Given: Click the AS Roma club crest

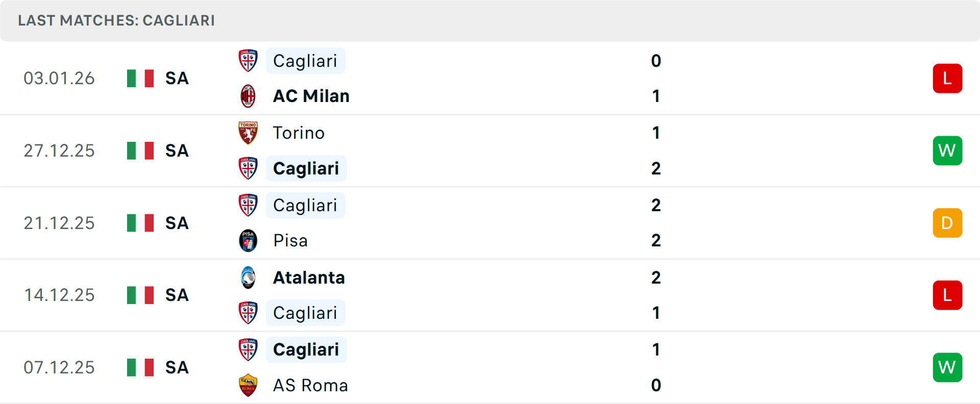Looking at the screenshot, I should 248,385.
